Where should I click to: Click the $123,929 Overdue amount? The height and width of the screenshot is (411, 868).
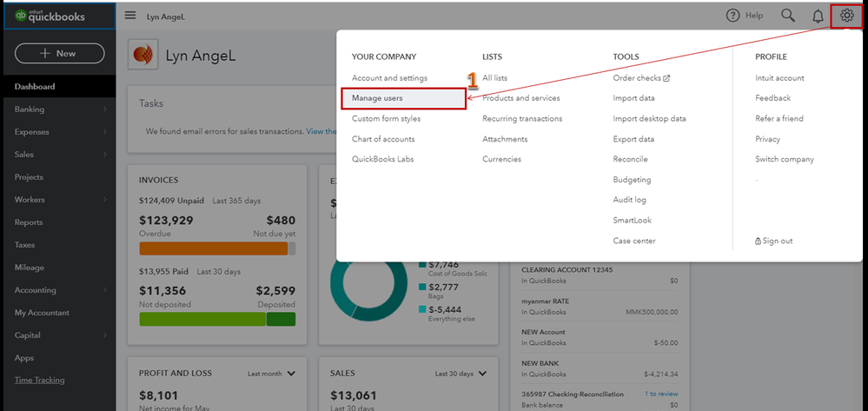tap(166, 221)
